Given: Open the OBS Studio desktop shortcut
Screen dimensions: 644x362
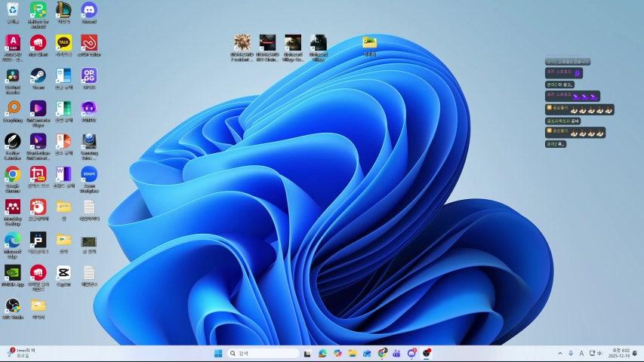Looking at the screenshot, I should coord(12,305).
